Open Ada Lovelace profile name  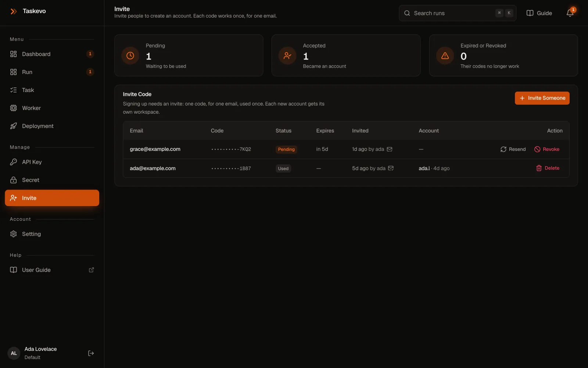(x=41, y=349)
